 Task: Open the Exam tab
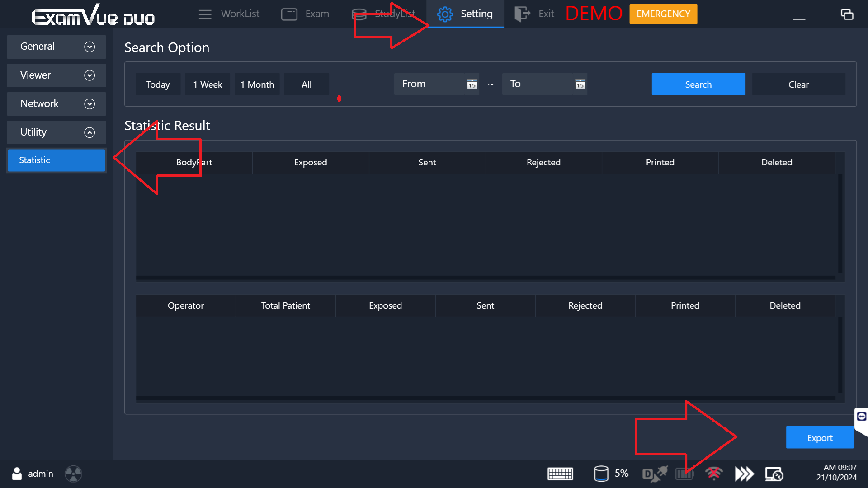305,14
